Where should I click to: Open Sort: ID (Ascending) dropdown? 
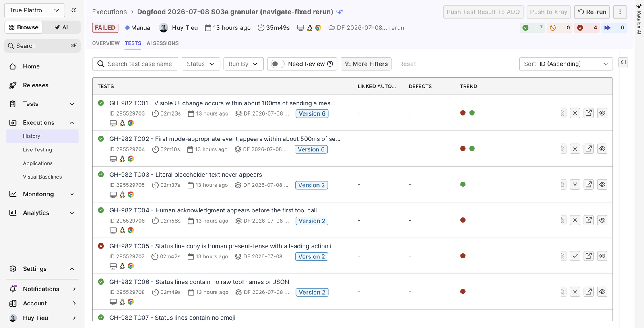click(566, 64)
